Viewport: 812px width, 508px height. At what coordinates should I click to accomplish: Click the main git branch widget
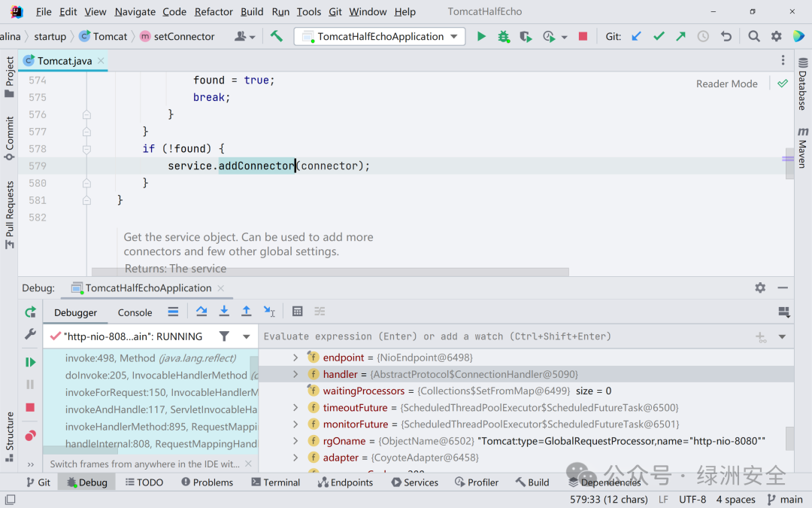(x=785, y=499)
